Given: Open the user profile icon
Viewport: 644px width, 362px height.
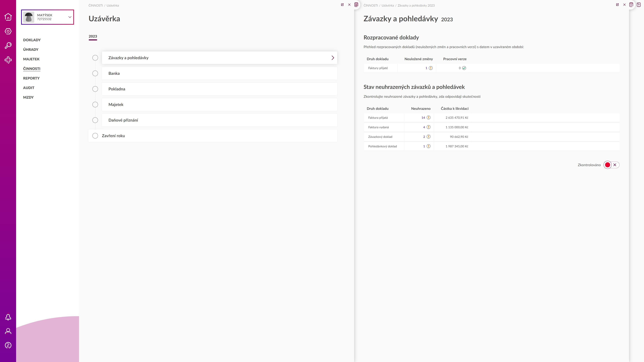Looking at the screenshot, I should pos(8,331).
